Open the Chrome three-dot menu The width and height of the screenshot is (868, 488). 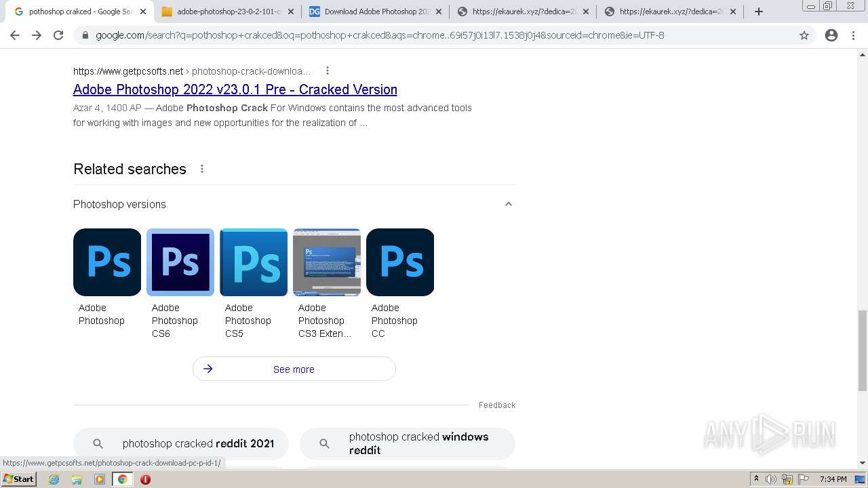[854, 35]
